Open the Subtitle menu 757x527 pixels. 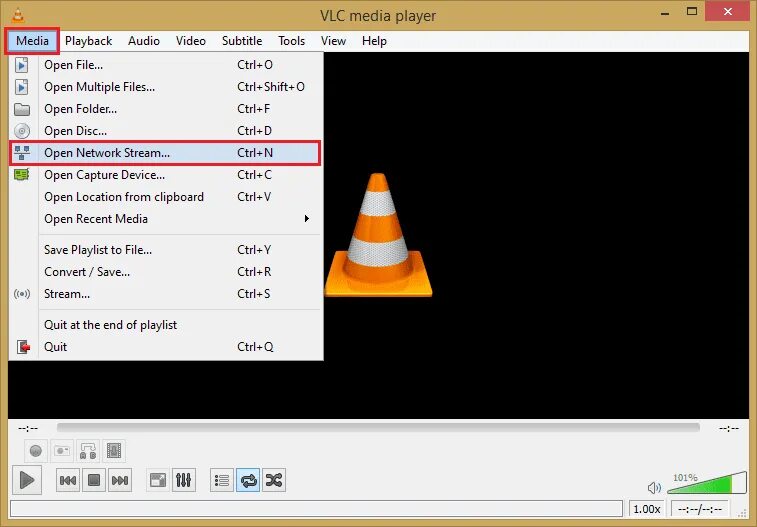pos(242,41)
